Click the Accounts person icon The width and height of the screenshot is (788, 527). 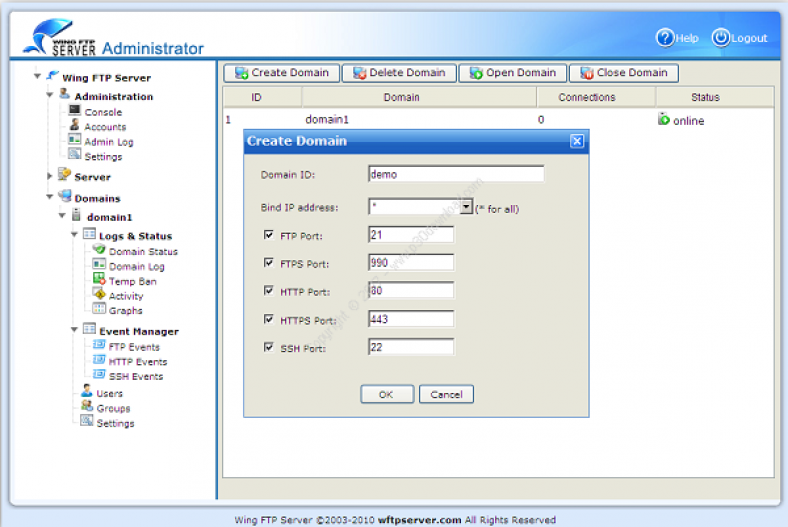click(74, 125)
